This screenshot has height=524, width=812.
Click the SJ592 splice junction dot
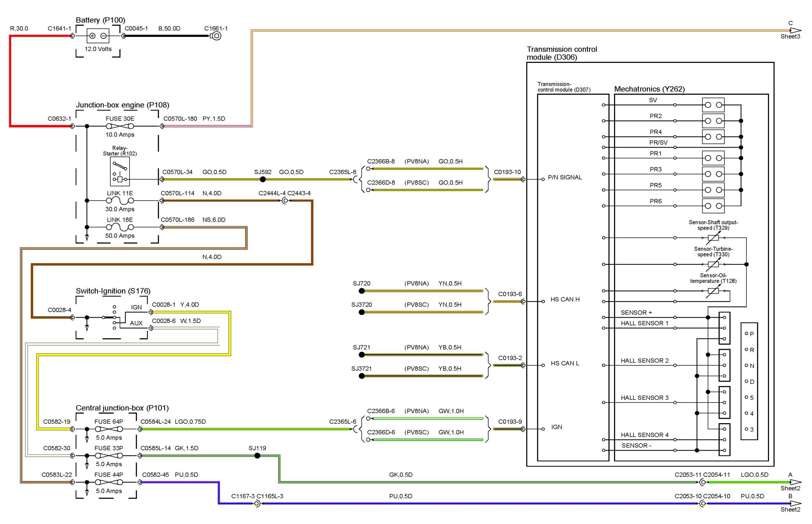pyautogui.click(x=263, y=179)
